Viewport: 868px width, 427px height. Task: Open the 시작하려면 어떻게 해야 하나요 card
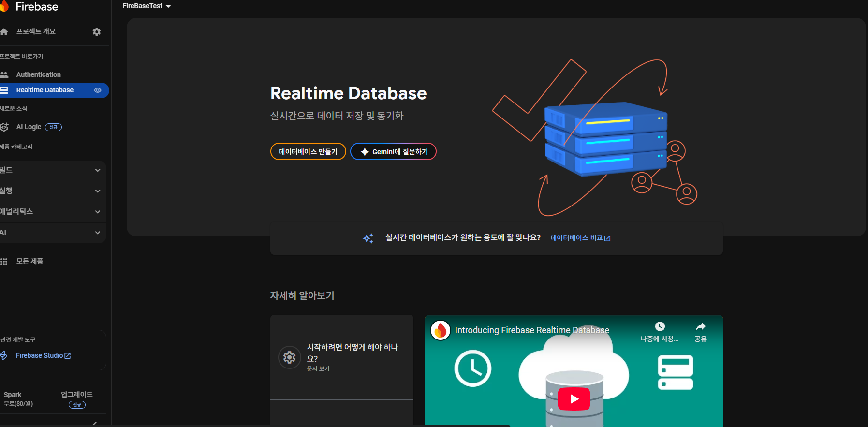point(342,357)
